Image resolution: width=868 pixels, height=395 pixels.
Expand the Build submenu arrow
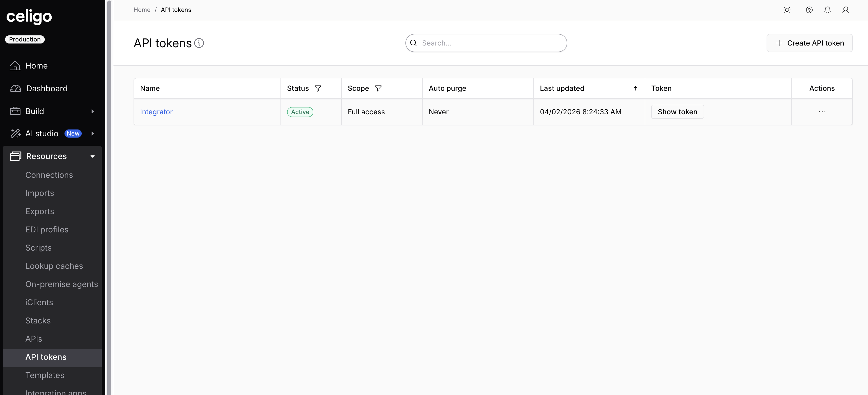point(92,111)
